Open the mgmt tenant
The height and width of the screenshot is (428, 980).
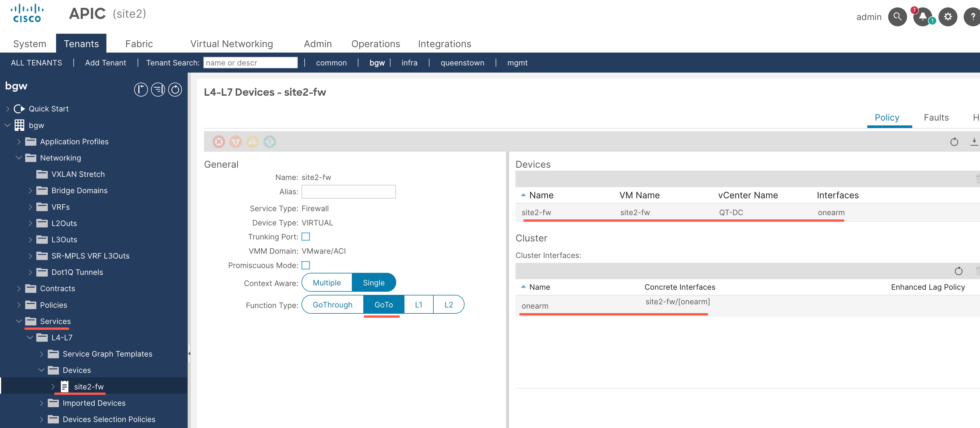coord(517,63)
